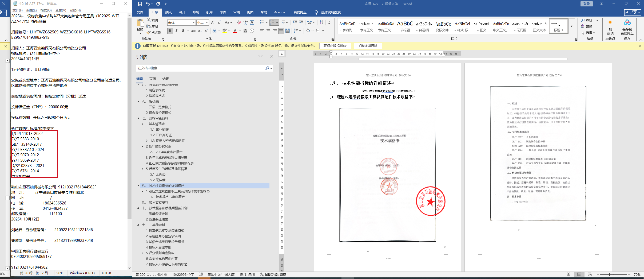The width and height of the screenshot is (644, 279).
Task: Open the font size dropdown (小二)
Action: click(x=207, y=23)
